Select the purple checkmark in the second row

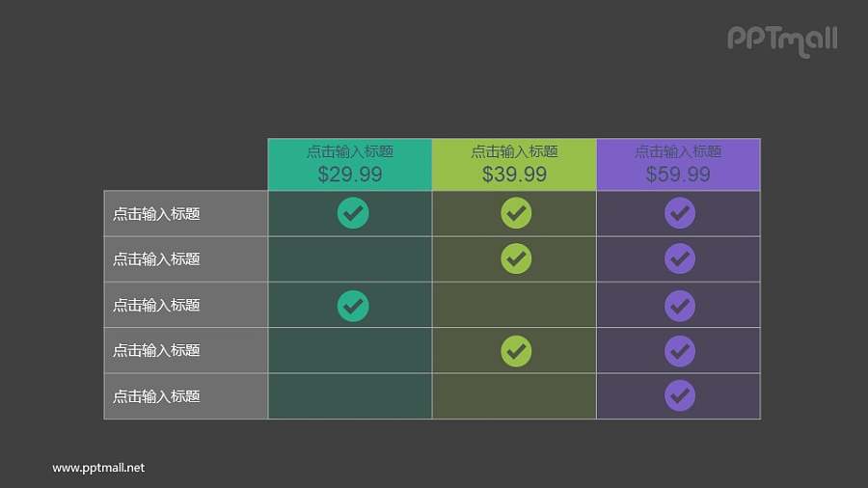point(680,258)
